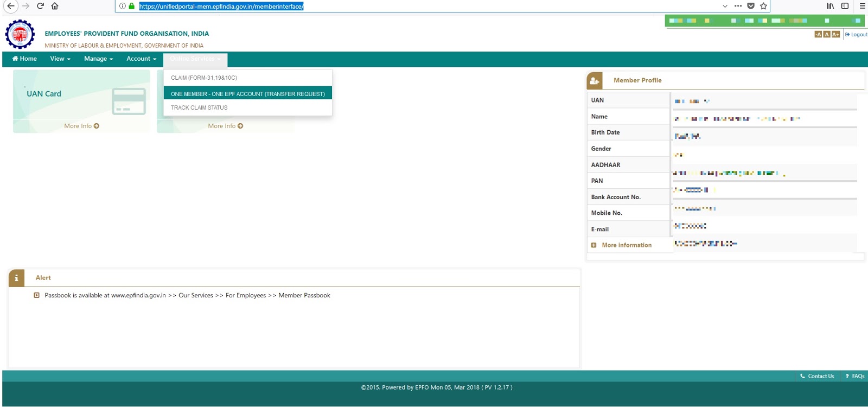
Task: Click the E-mail row label
Action: (x=600, y=229)
